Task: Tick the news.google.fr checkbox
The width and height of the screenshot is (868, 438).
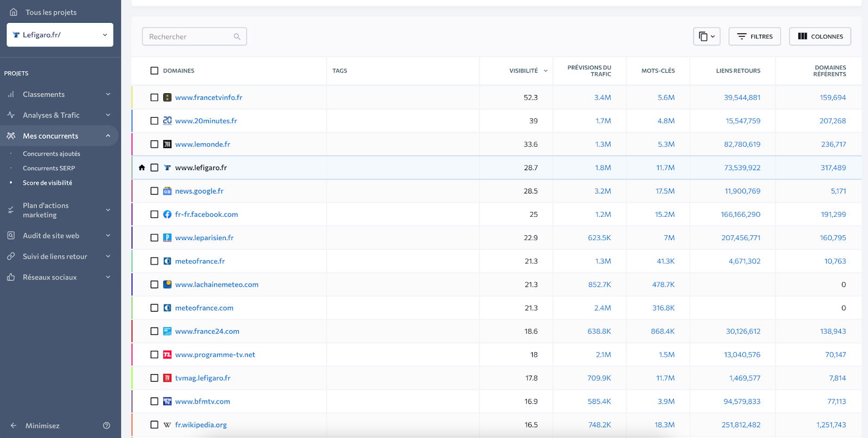Action: pos(154,191)
